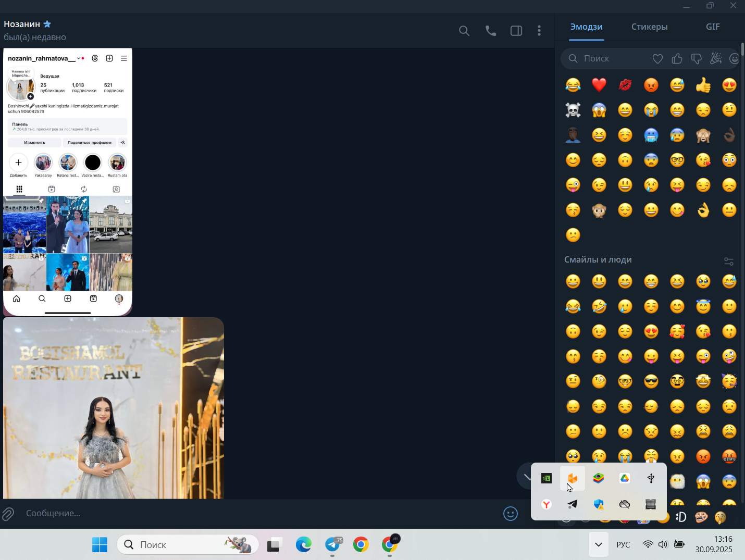This screenshot has height=560, width=745.
Task: Open the Смайлы и люди section settings icon
Action: tap(729, 261)
